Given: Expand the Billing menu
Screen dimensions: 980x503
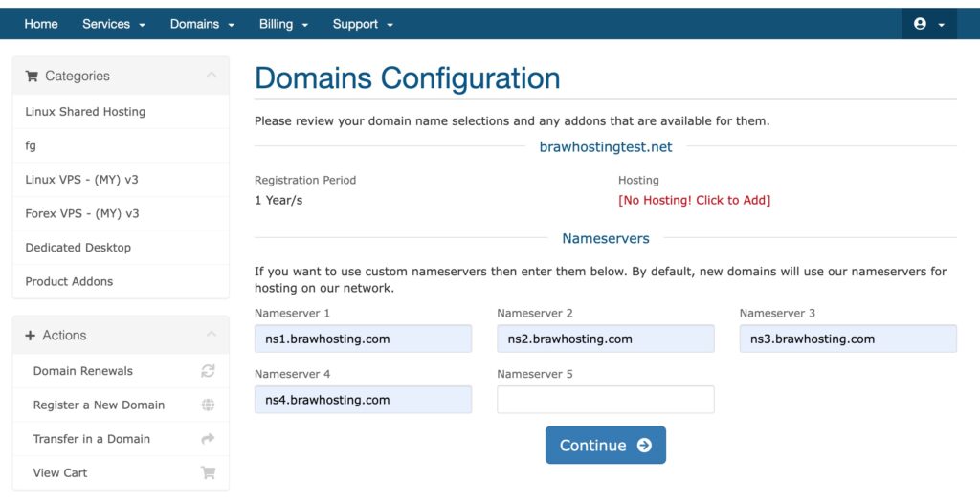Looking at the screenshot, I should [283, 24].
